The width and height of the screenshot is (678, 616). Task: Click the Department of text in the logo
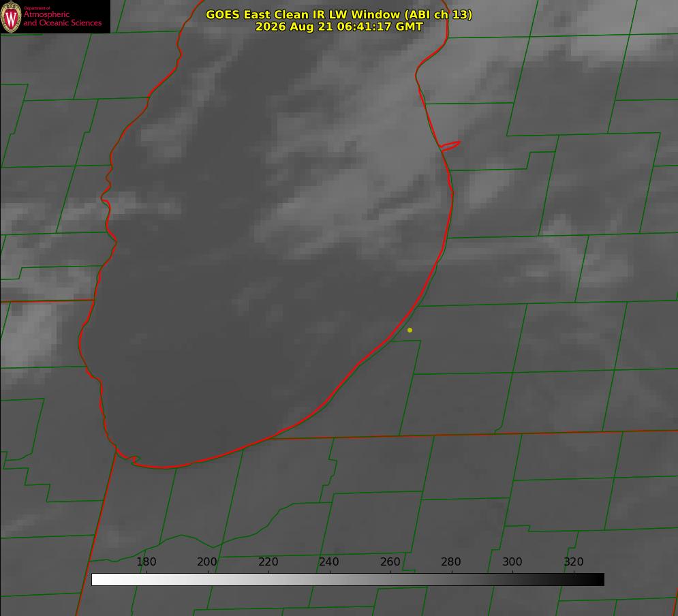point(37,8)
